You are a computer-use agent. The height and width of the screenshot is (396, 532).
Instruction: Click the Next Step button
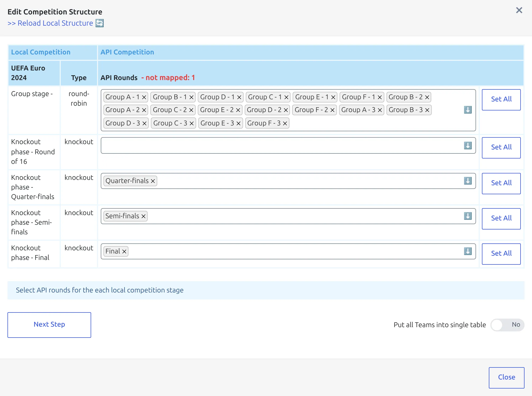click(x=49, y=325)
